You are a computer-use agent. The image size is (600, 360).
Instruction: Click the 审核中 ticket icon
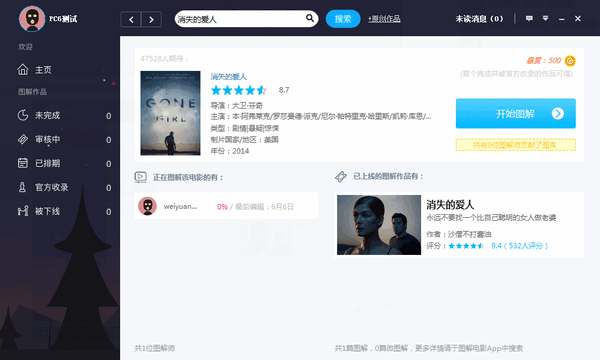point(23,139)
